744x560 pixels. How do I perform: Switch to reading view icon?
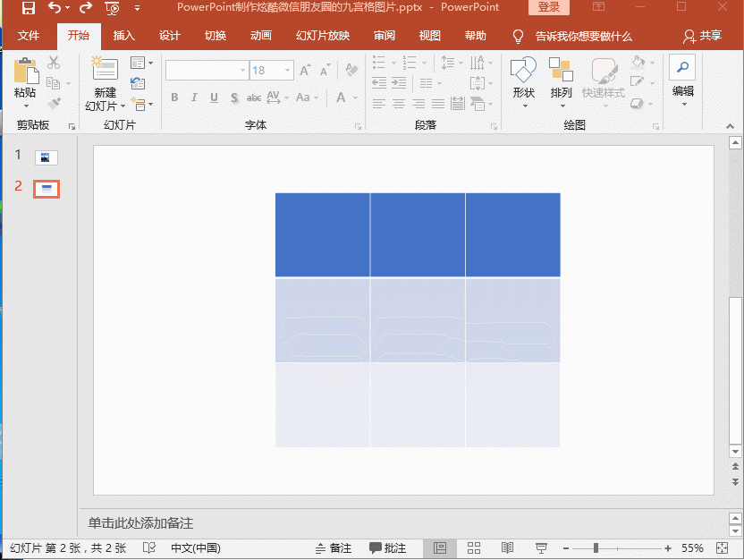pyautogui.click(x=507, y=548)
